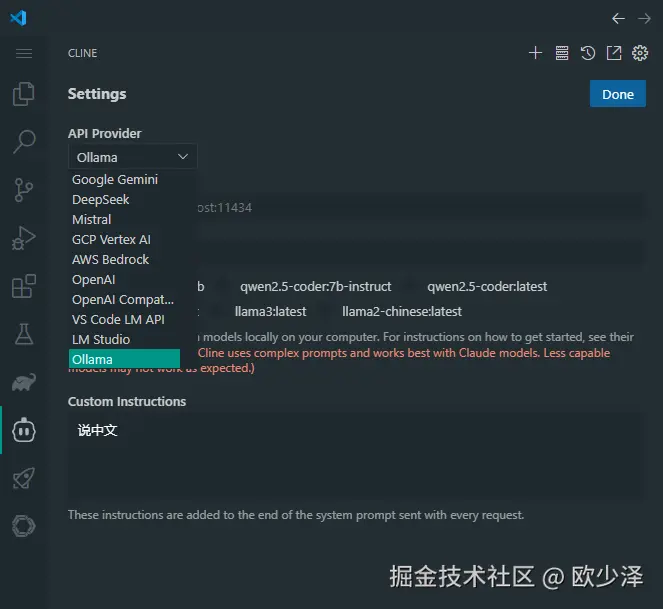This screenshot has height=609, width=663.
Task: Choose AWS Bedrock provider option
Action: point(124,259)
